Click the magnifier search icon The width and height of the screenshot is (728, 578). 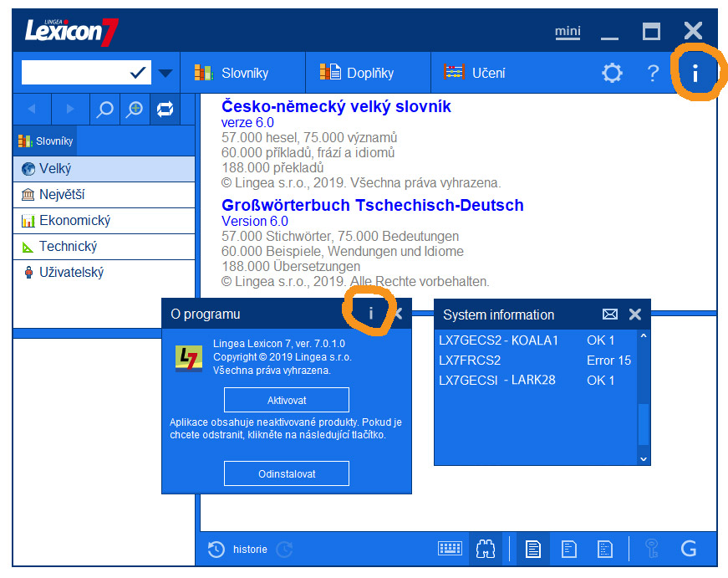104,110
